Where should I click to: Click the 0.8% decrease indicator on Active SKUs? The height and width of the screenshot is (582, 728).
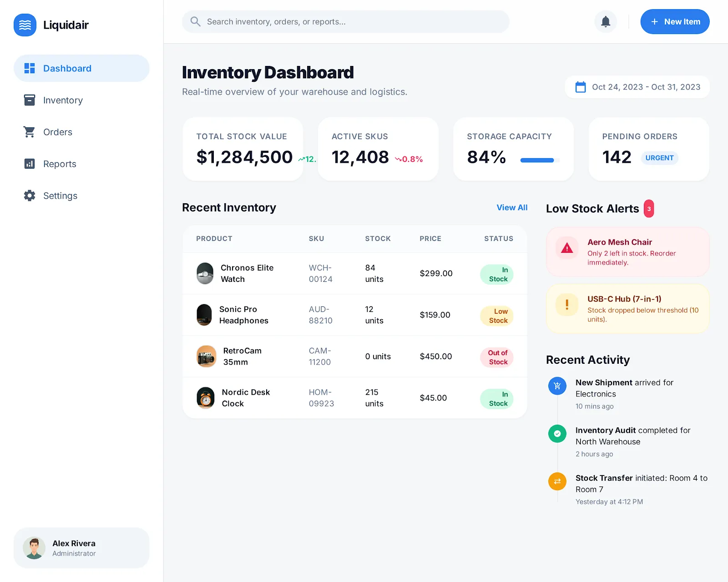pyautogui.click(x=409, y=159)
